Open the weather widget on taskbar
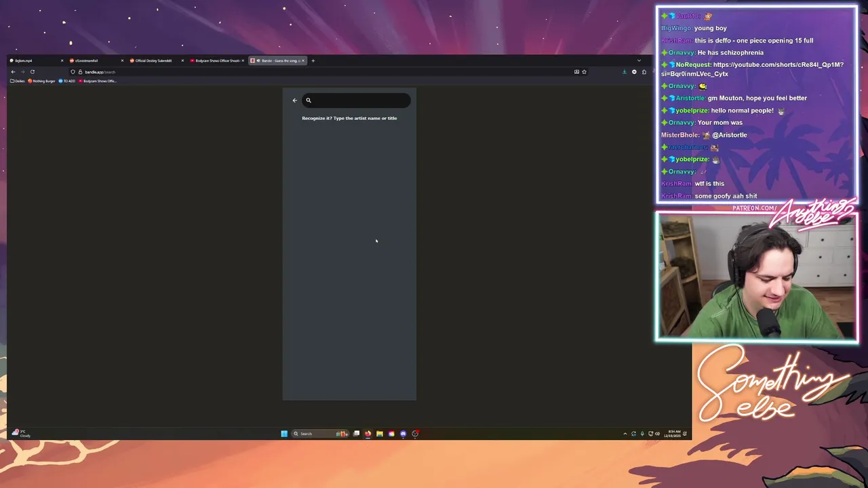The width and height of the screenshot is (868, 488). tap(21, 434)
